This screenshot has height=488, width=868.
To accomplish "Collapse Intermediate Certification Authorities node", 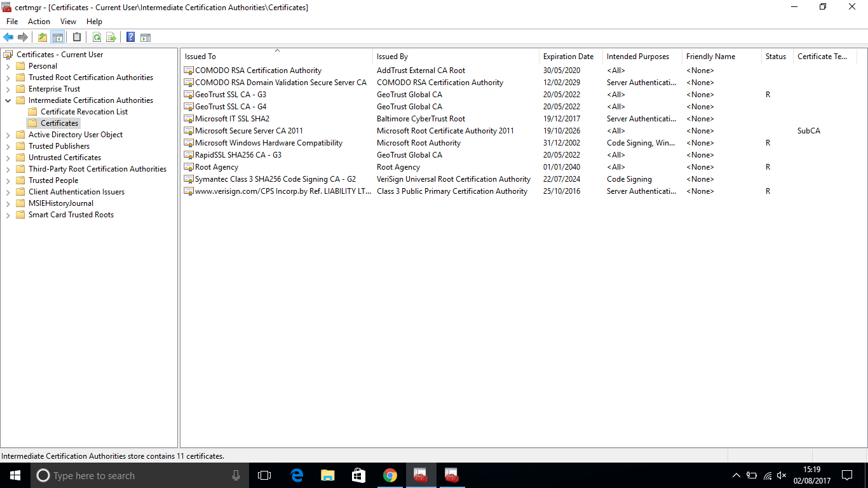I will [8, 100].
